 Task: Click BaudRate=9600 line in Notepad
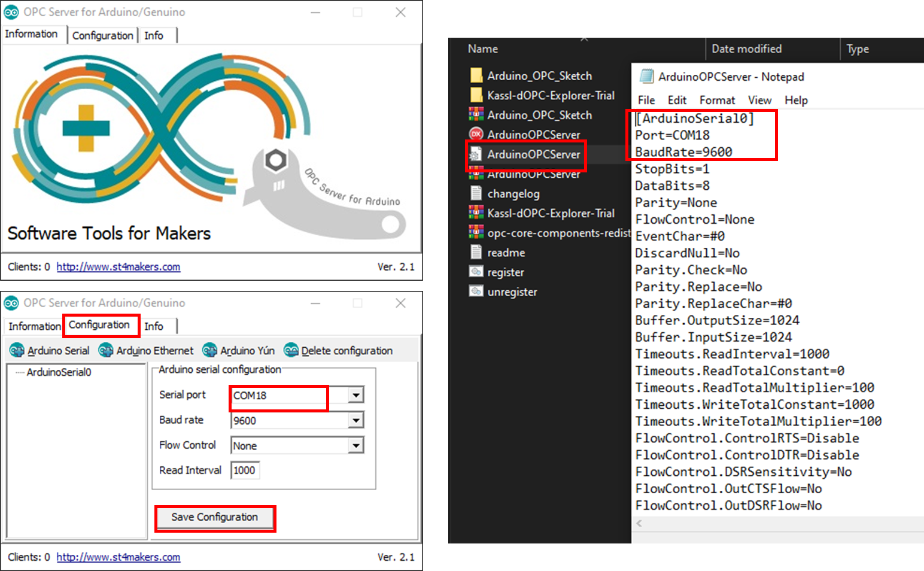coord(683,152)
